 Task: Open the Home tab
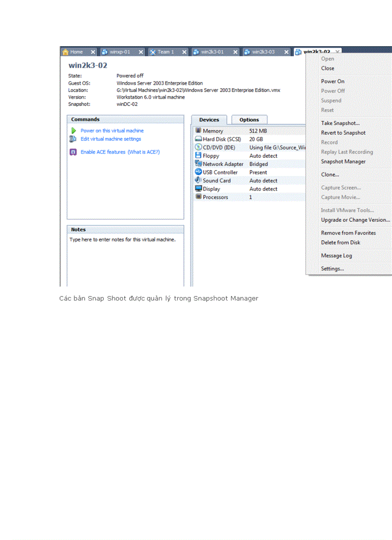[x=76, y=51]
